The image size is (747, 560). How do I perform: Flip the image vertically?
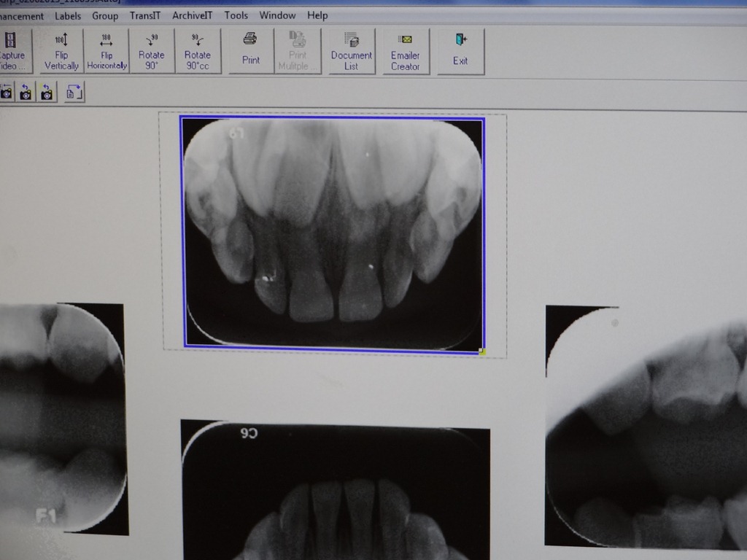pos(61,51)
